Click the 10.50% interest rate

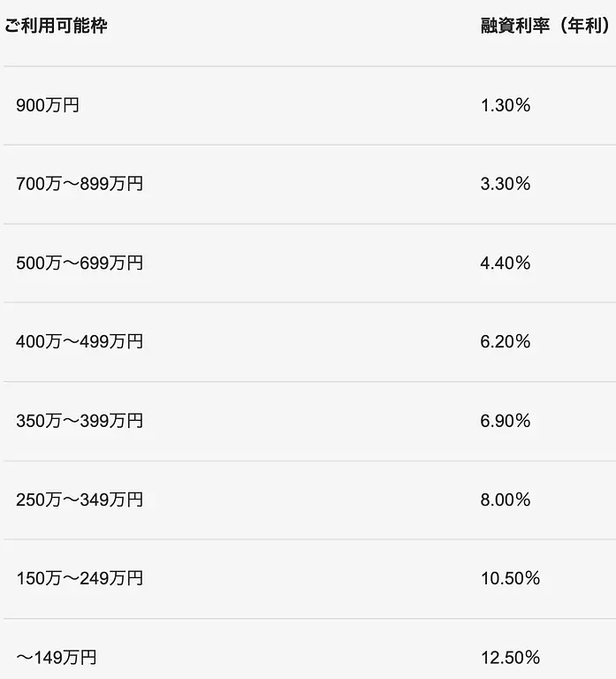(510, 579)
